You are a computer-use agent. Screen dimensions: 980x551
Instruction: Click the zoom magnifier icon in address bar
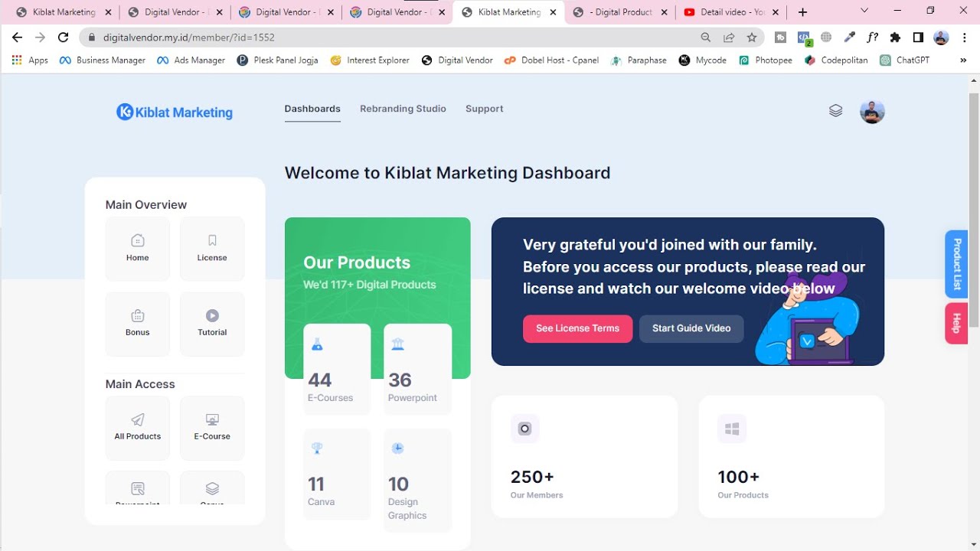pos(706,37)
